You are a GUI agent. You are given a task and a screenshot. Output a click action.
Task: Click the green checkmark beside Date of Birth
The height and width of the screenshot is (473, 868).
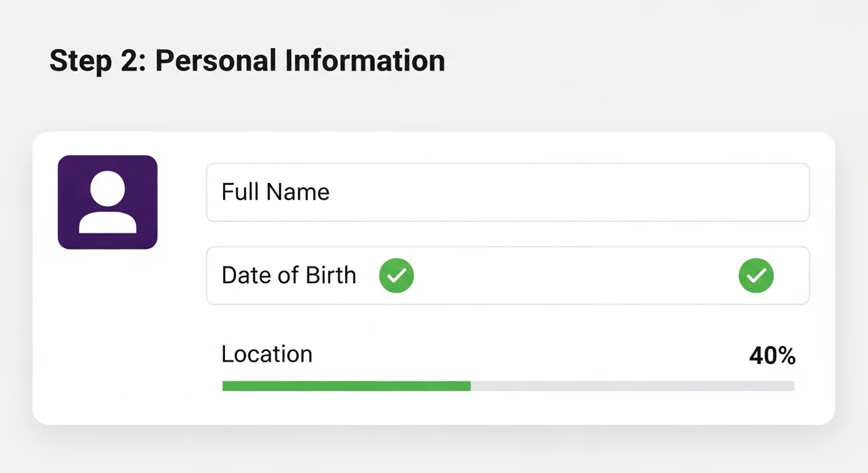coord(396,276)
